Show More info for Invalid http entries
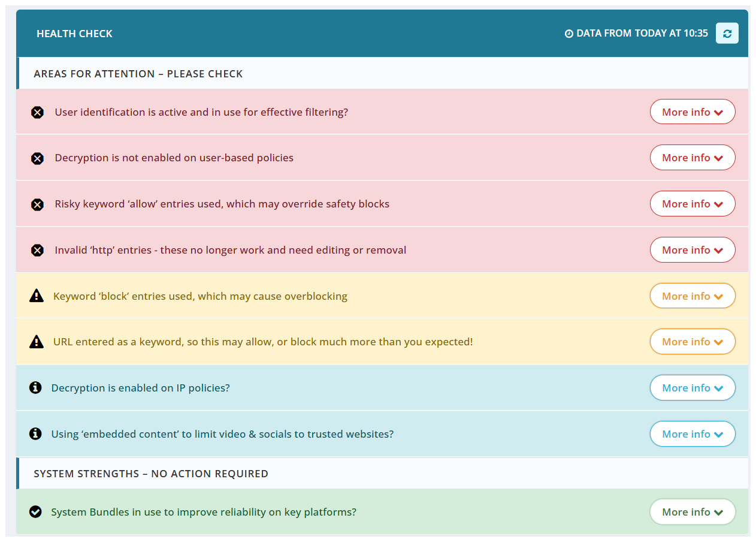This screenshot has height=542, width=756. pos(692,250)
